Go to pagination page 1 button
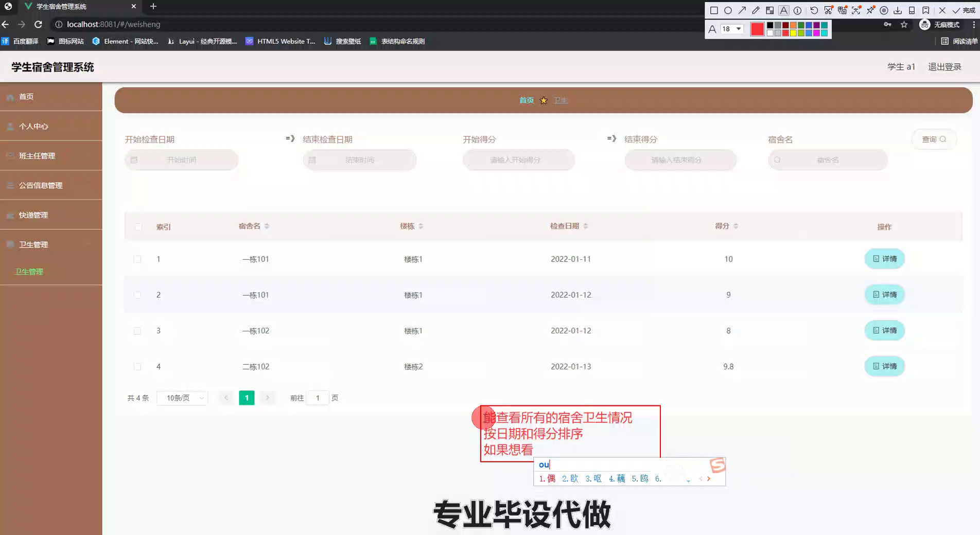This screenshot has height=535, width=980. click(x=247, y=398)
